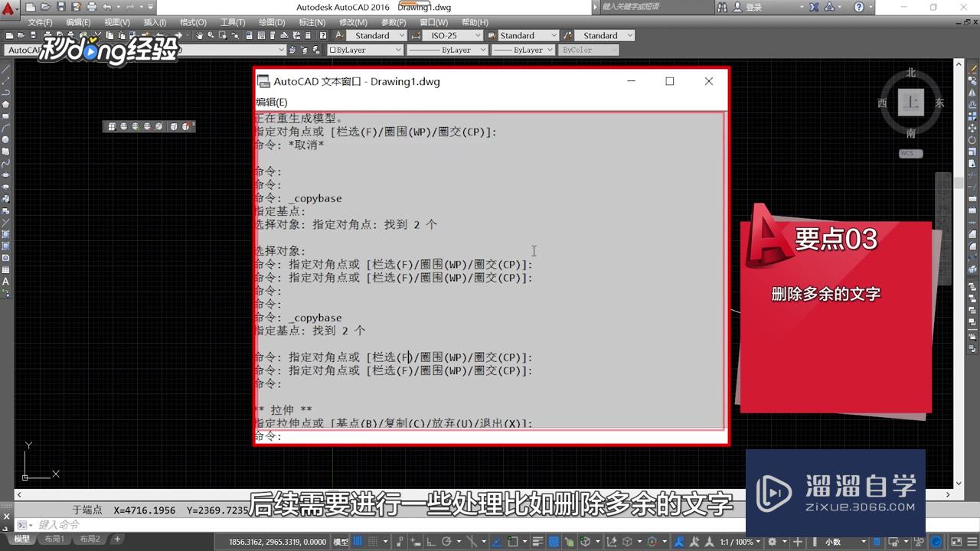
Task: Open Visual Styles Manager icon
Action: coord(185,126)
